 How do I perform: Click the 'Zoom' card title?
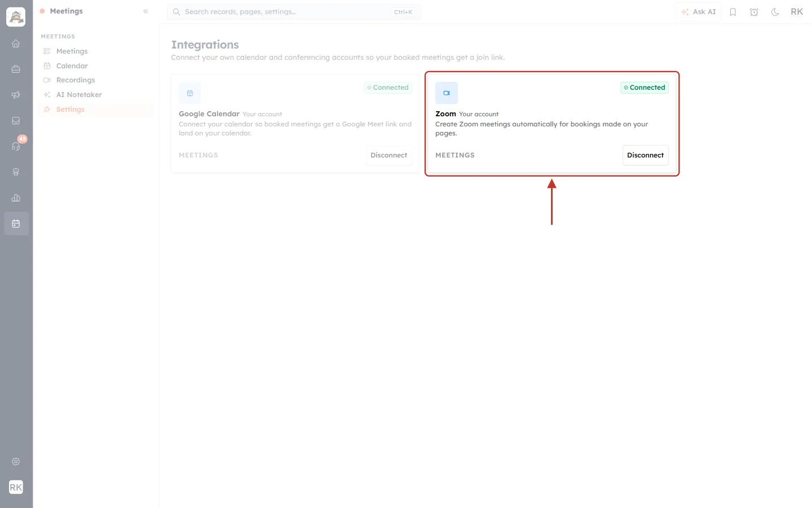pos(445,114)
